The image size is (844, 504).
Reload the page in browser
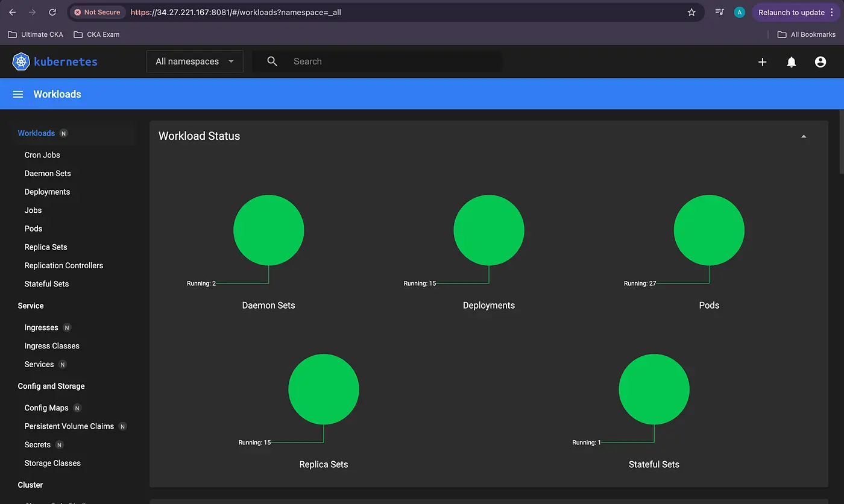(52, 12)
